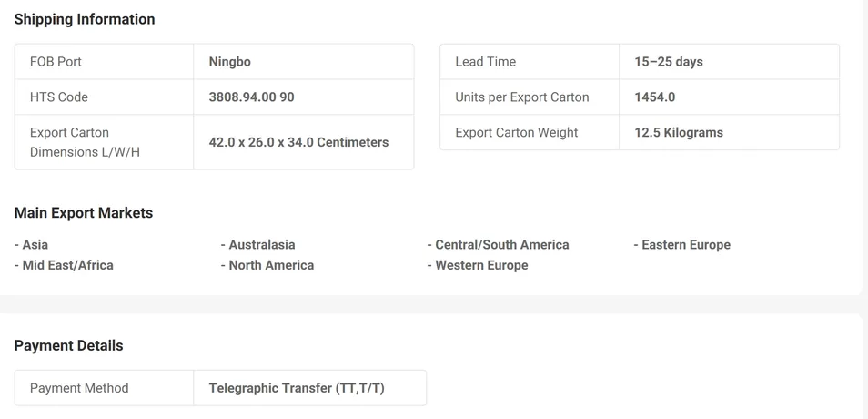Click the FOB Port row label

point(56,62)
